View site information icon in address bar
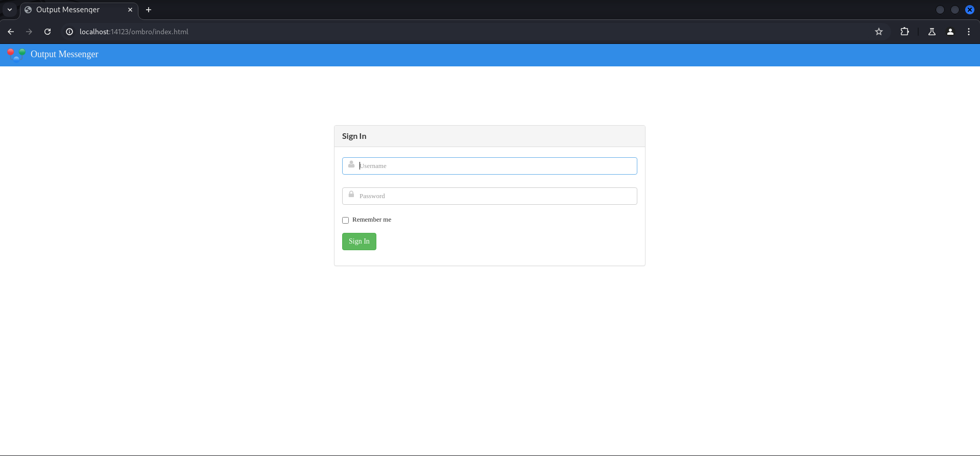The width and height of the screenshot is (980, 456). (69, 32)
